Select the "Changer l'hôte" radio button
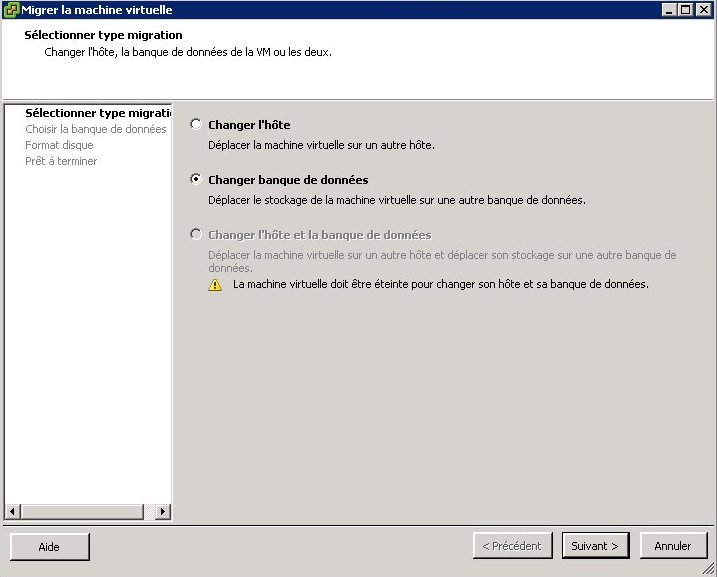The height and width of the screenshot is (577, 717). (x=196, y=125)
